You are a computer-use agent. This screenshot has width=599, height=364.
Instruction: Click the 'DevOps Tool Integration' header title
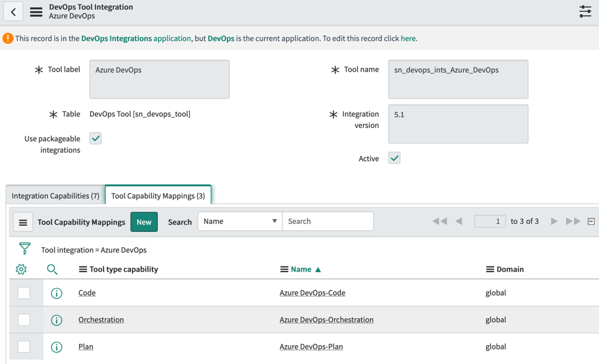[91, 7]
